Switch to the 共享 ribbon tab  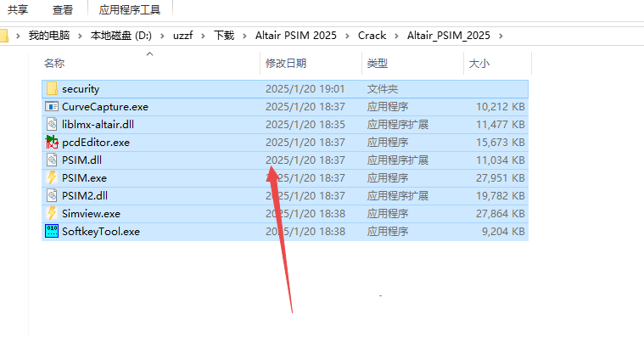[x=18, y=9]
